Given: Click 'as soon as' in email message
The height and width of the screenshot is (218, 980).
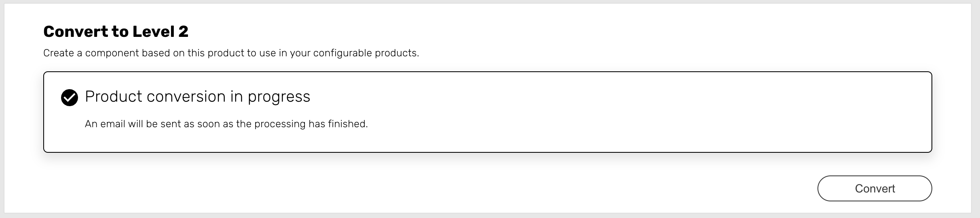Looking at the screenshot, I should (209, 124).
